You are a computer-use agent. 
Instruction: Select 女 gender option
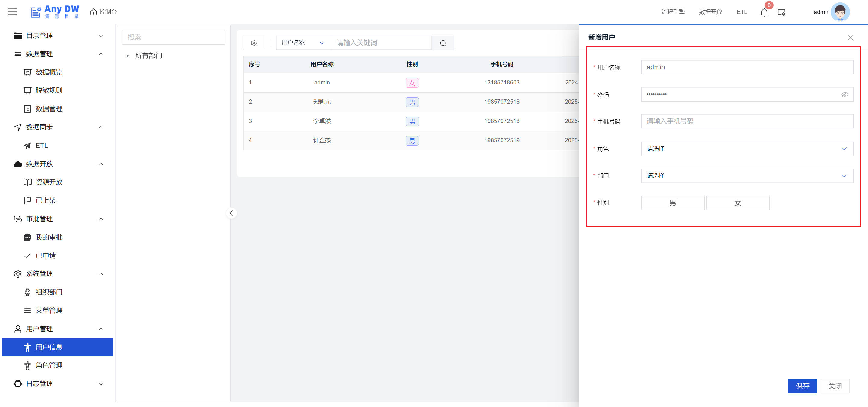pos(737,203)
